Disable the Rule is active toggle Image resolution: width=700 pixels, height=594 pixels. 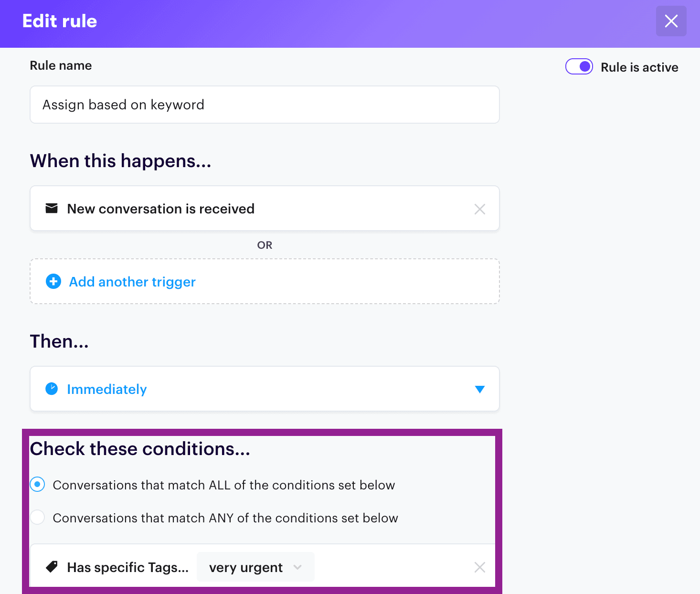coord(579,66)
